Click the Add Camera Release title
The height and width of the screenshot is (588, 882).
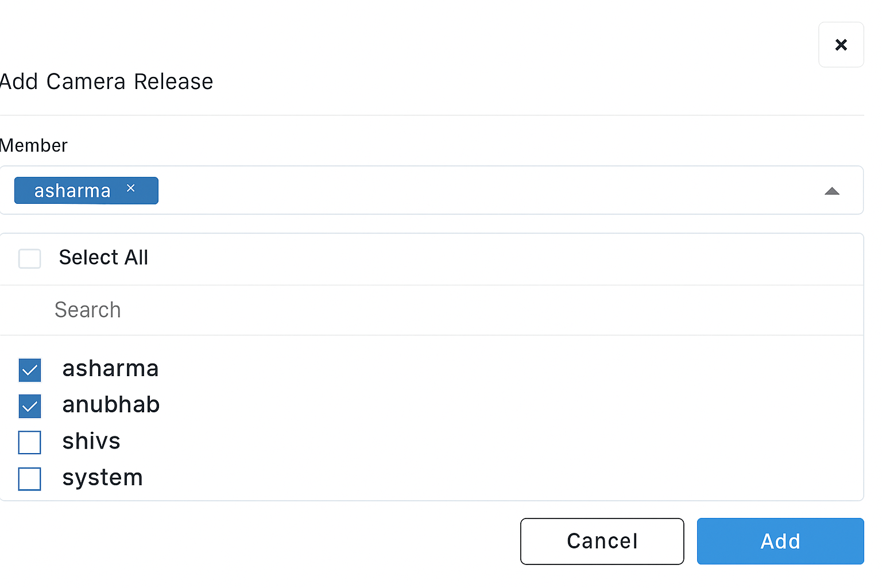click(106, 82)
